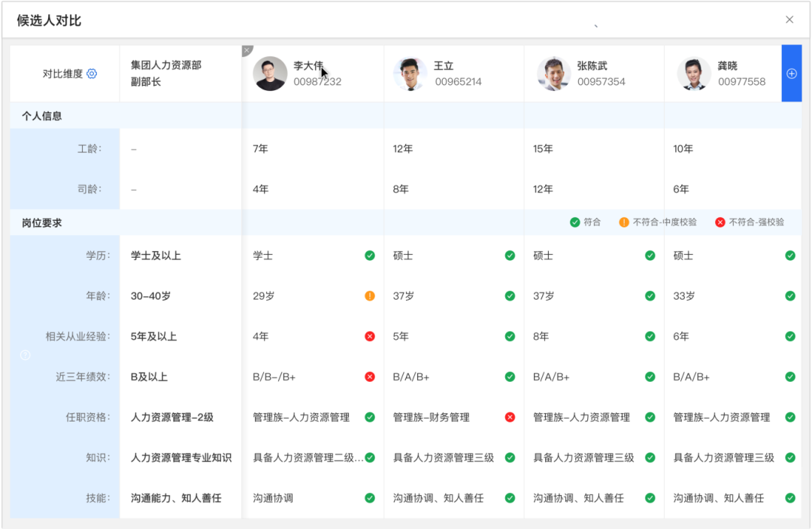Viewport: 812px width, 529px height.
Task: Collapse the 个人信息 section header
Action: pos(42,116)
